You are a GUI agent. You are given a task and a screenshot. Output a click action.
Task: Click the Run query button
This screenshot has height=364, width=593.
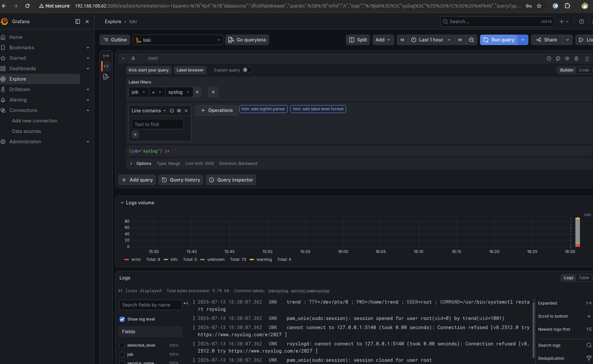(x=499, y=40)
